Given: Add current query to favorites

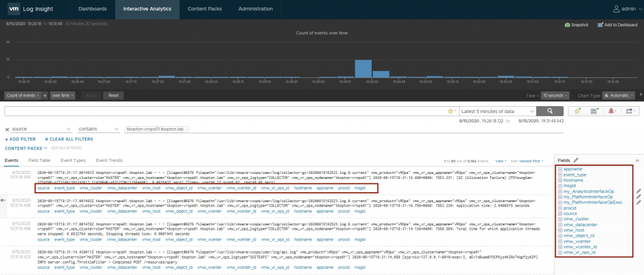Looking at the screenshot, I should (578, 111).
